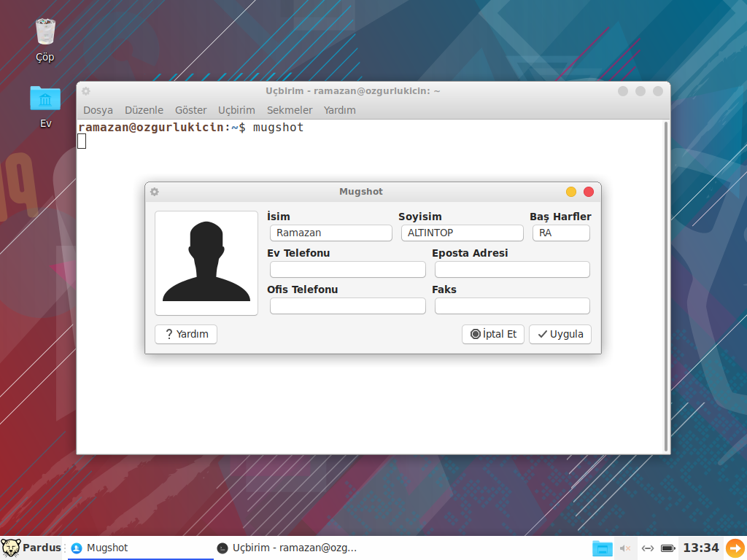Minimize Mugshot with the yellow button
The image size is (747, 560).
click(570, 192)
